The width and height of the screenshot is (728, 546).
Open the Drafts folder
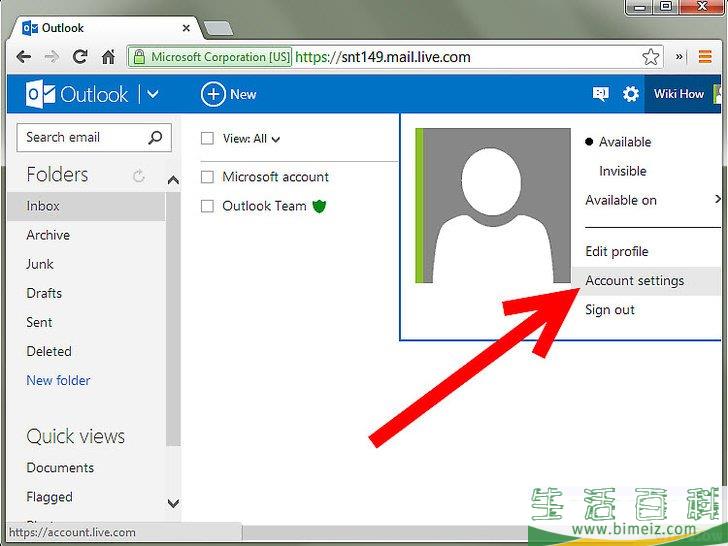coord(44,293)
